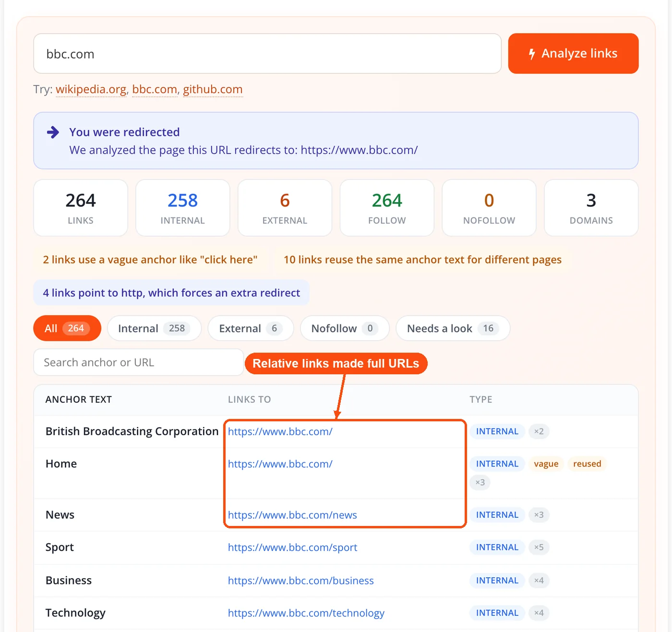The image size is (672, 632).
Task: Switch to the Nofollow 0 filter tab
Action: click(345, 328)
